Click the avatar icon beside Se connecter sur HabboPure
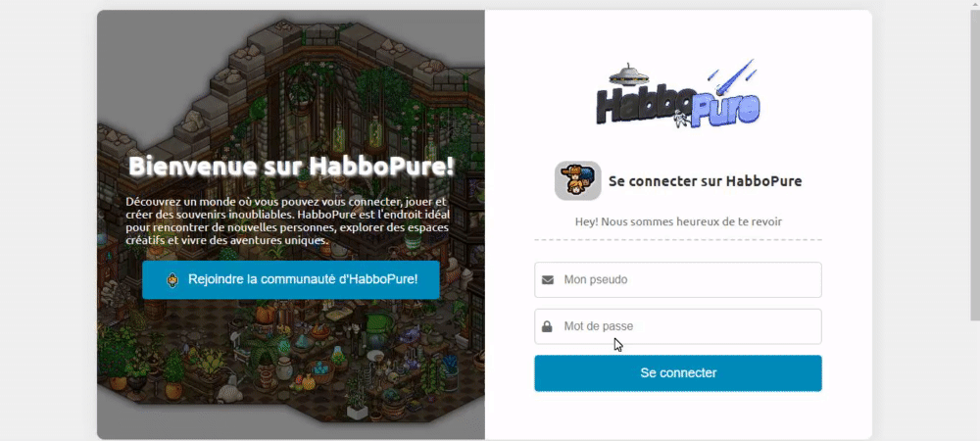This screenshot has height=441, width=980. point(577,181)
